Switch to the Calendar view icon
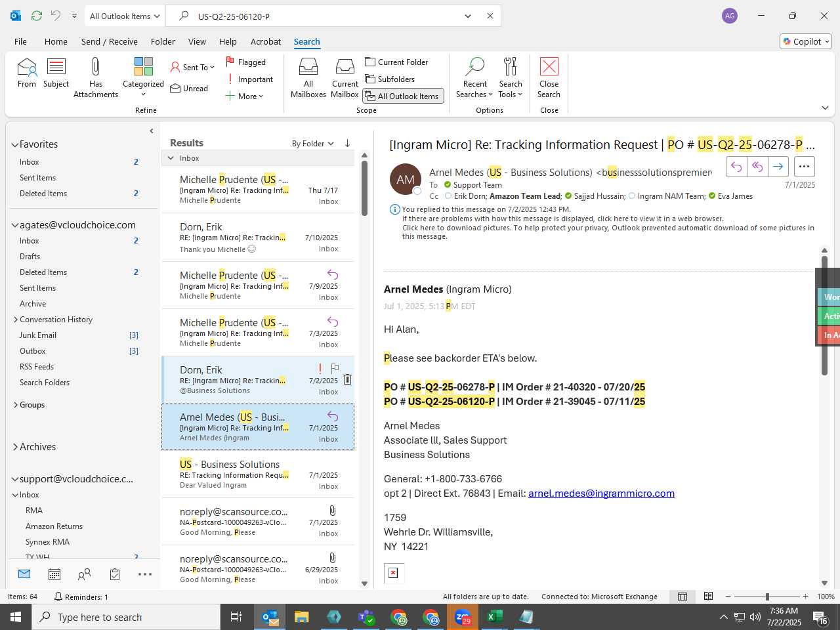The height and width of the screenshot is (630, 840). [x=54, y=574]
